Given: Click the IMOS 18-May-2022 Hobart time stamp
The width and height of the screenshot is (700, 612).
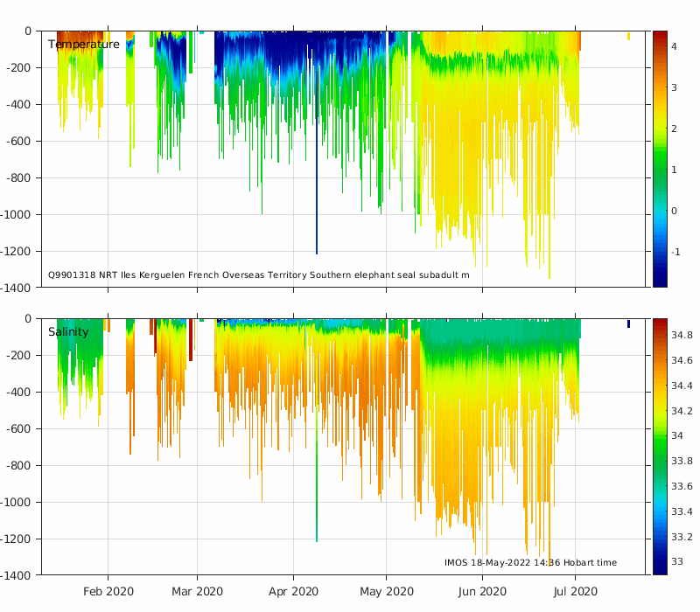Looking at the screenshot, I should tap(530, 562).
